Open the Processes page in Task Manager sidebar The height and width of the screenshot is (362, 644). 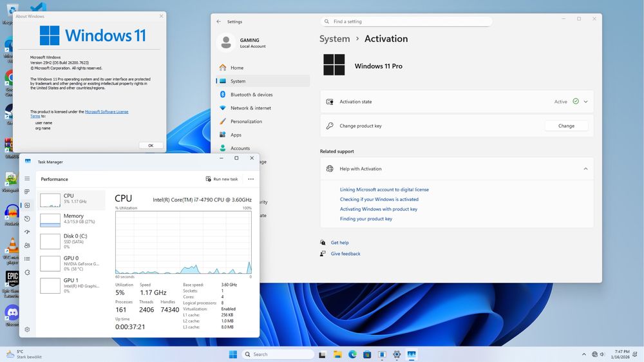pos(27,192)
